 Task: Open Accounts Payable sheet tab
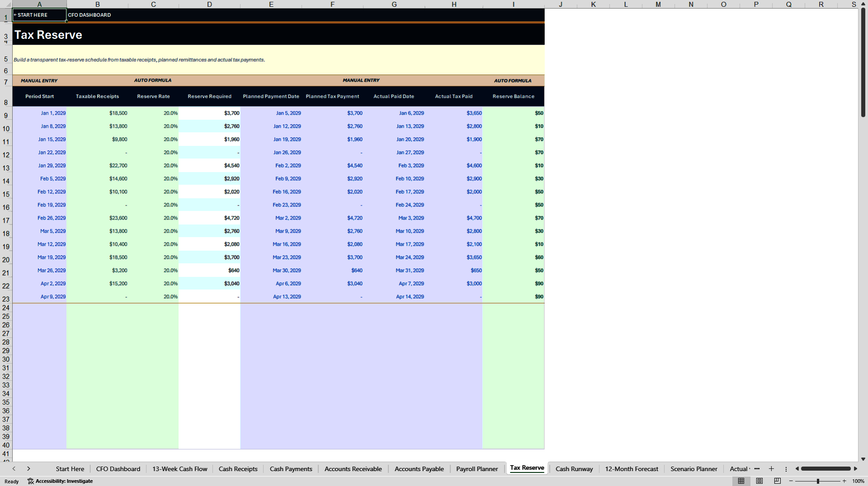(x=419, y=469)
